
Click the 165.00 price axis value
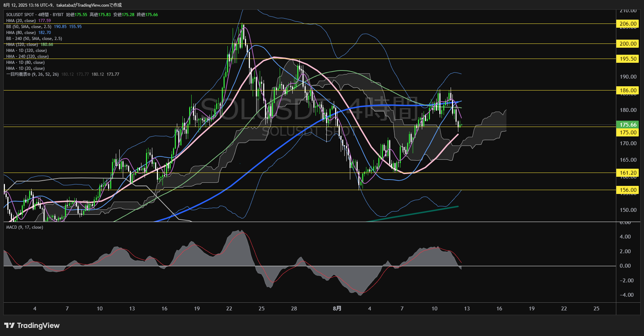(x=628, y=160)
